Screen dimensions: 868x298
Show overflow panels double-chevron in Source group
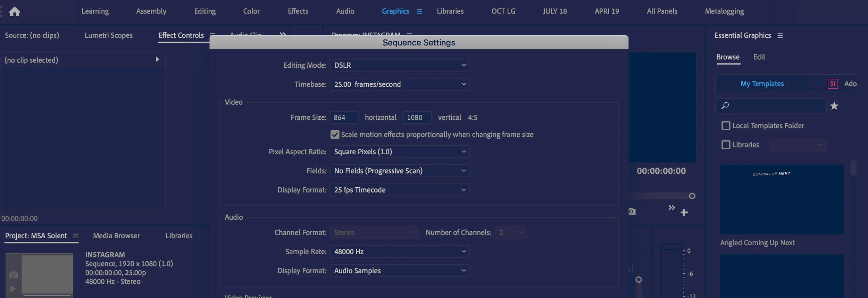[283, 34]
